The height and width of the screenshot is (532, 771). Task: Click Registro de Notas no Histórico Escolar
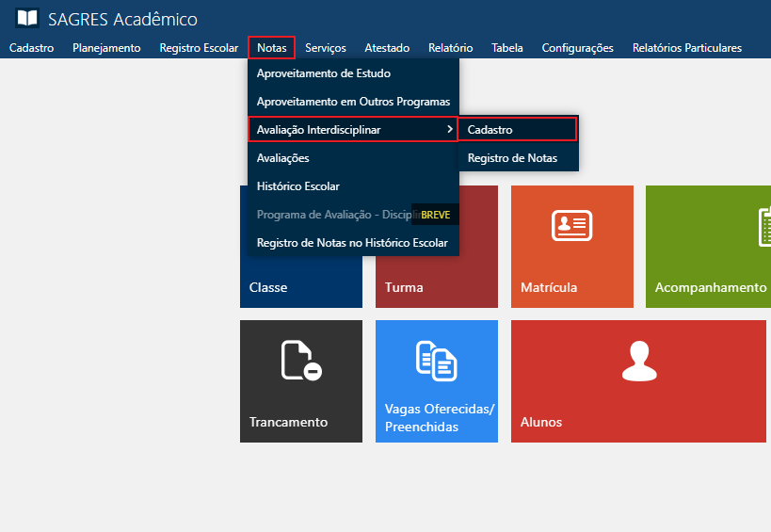[353, 243]
